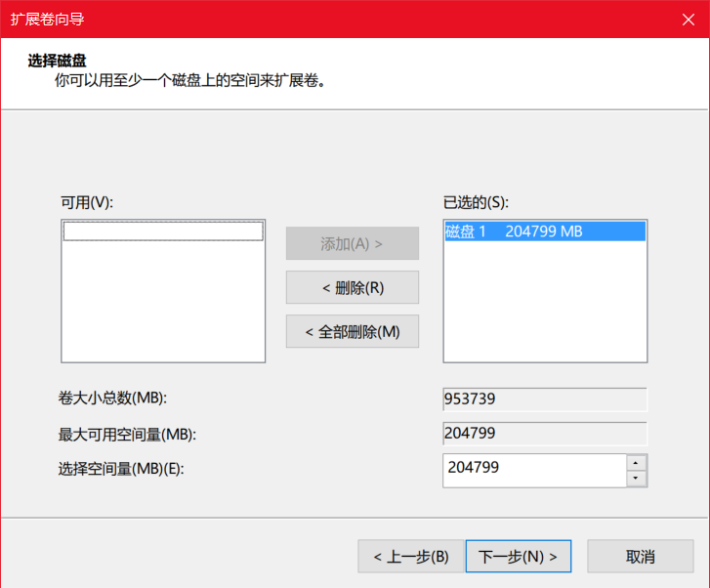
Task: Click the 卷大小总数(MB): label
Action: pyautogui.click(x=112, y=398)
